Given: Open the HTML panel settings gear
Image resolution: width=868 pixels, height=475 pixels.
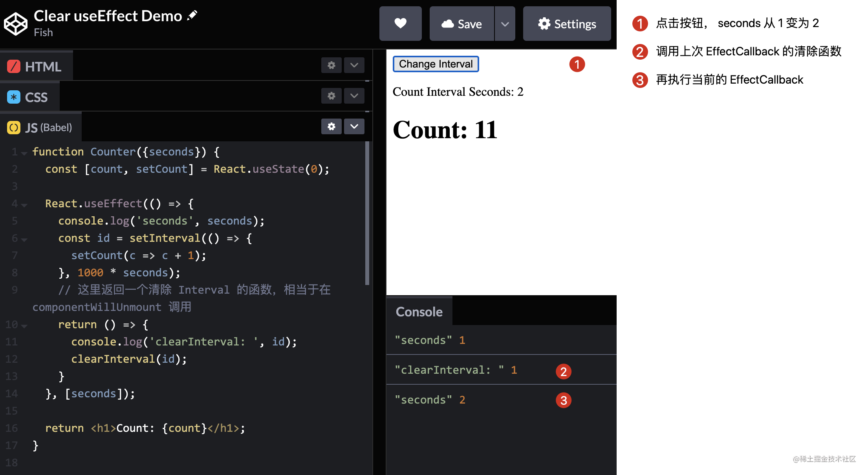Looking at the screenshot, I should pos(331,65).
